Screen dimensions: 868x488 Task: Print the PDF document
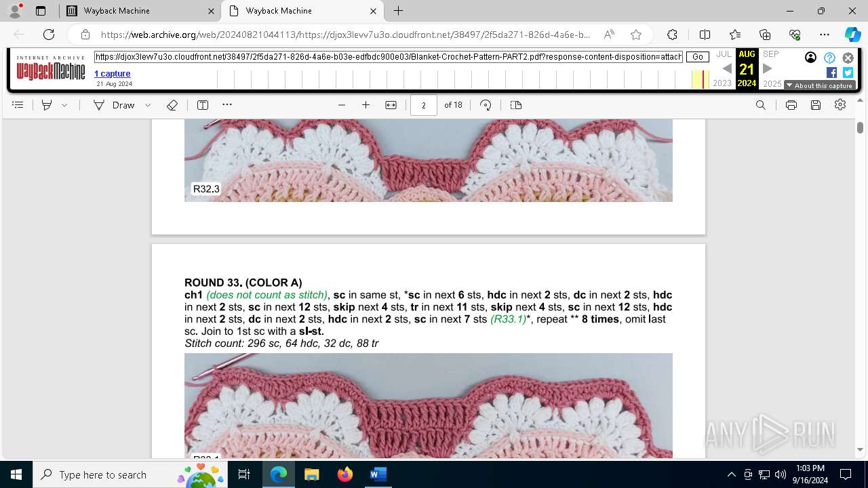tap(791, 105)
